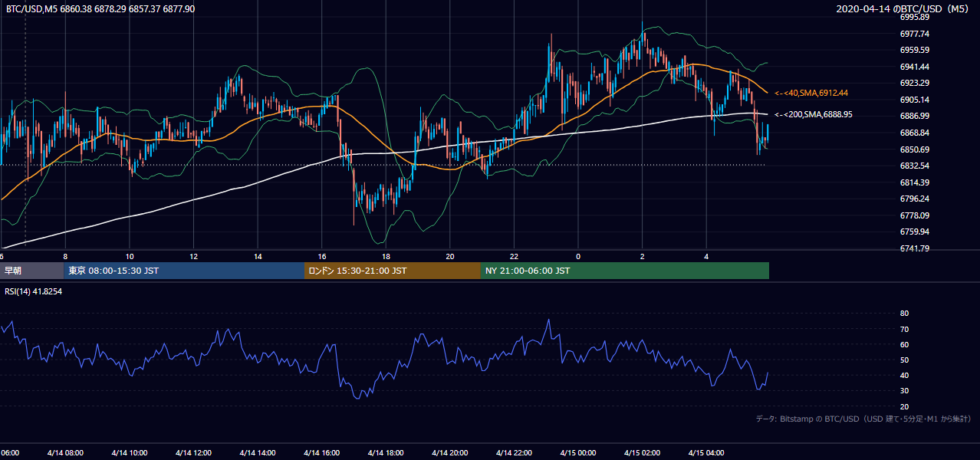Click price axis value 6868.84
The image size is (980, 460).
click(914, 133)
